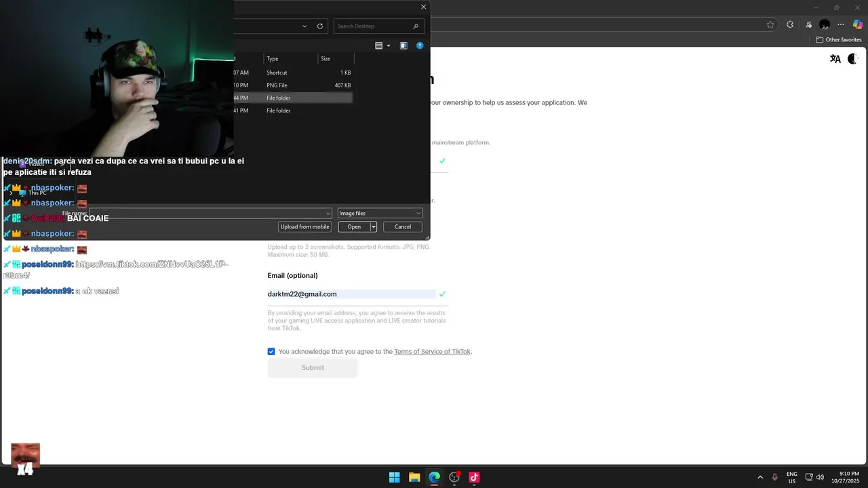868x488 pixels.
Task: Click the translate language icon on the page
Action: tap(835, 59)
